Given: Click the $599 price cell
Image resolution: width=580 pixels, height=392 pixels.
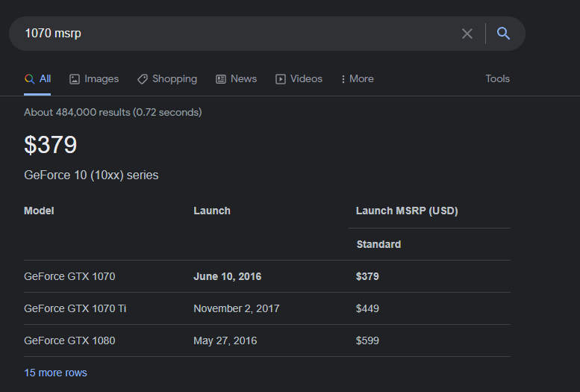Looking at the screenshot, I should tap(367, 340).
